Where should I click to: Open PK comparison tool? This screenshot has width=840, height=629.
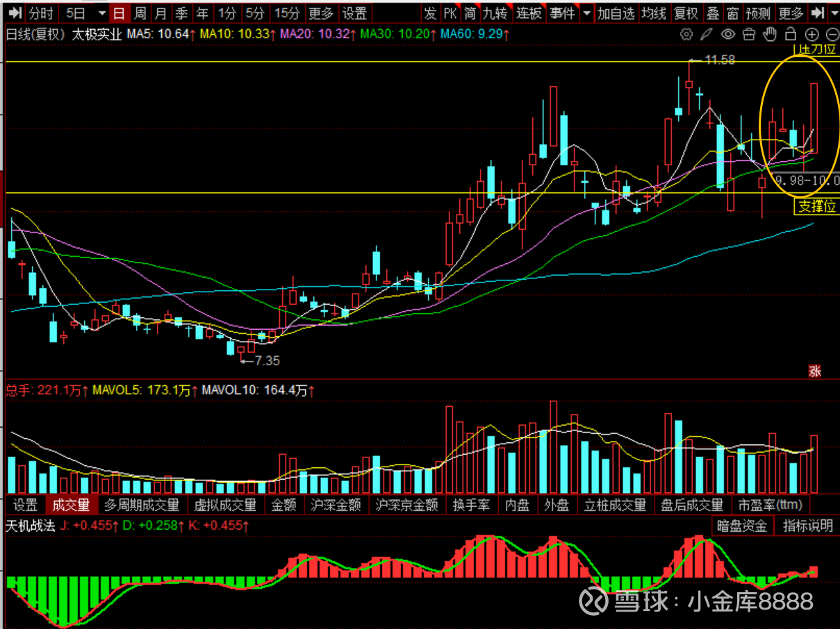pyautogui.click(x=450, y=13)
